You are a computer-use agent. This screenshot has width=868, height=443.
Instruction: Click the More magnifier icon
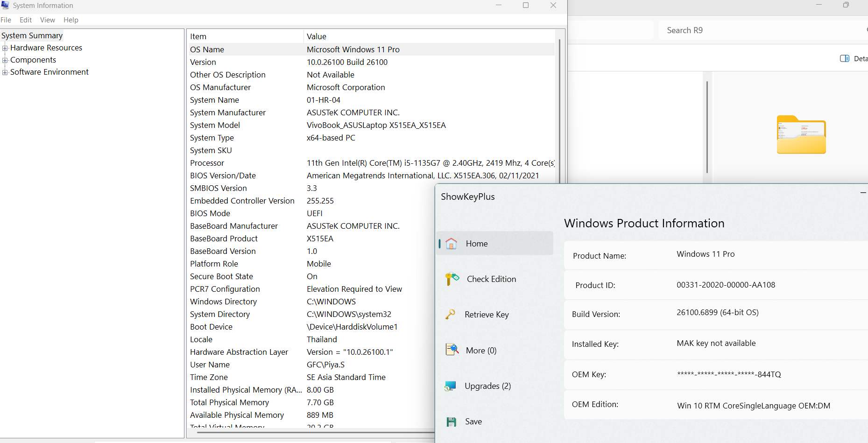[x=452, y=350]
